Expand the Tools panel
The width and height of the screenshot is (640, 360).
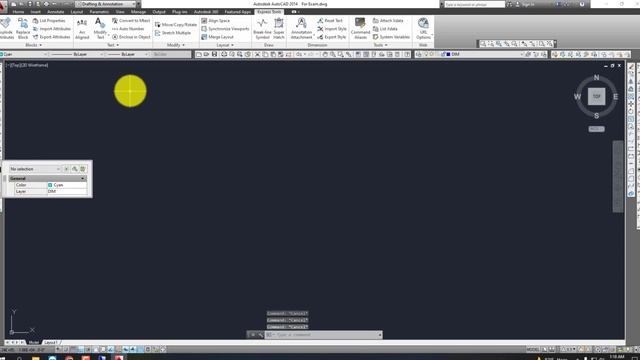click(x=380, y=45)
